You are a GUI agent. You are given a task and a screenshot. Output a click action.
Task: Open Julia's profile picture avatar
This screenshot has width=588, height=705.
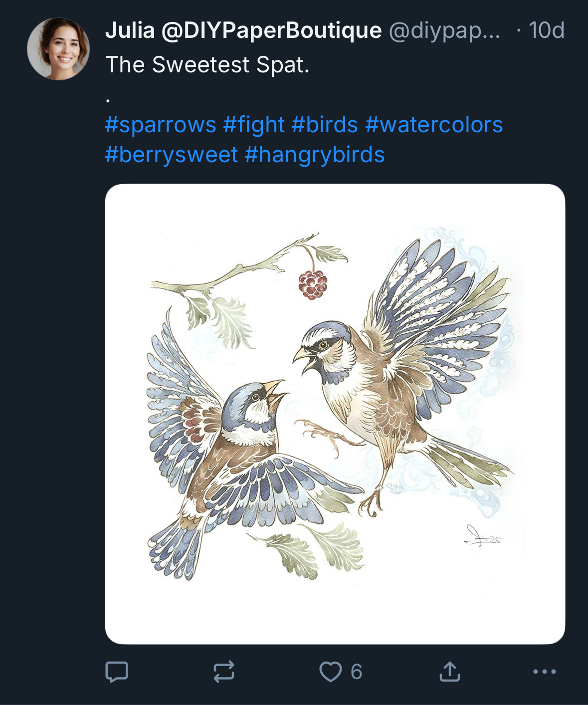point(58,49)
